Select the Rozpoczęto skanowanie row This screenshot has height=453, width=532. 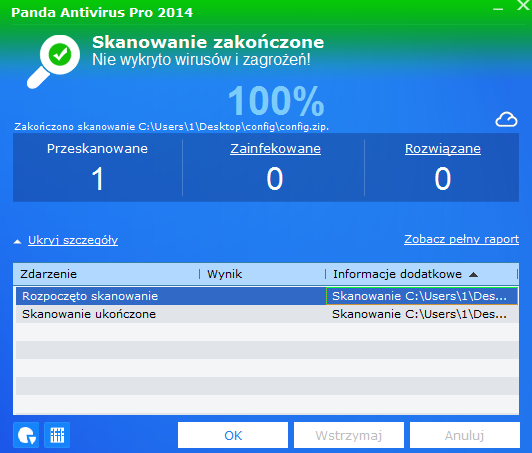click(267, 296)
